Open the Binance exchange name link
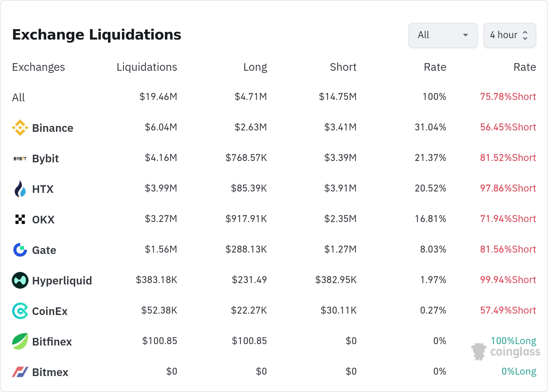This screenshot has width=548, height=392. click(x=53, y=128)
